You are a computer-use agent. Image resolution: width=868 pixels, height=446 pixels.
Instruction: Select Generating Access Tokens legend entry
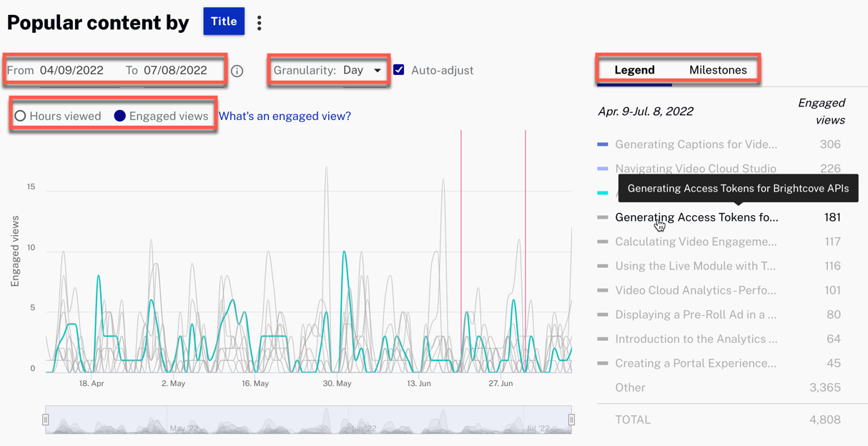696,217
